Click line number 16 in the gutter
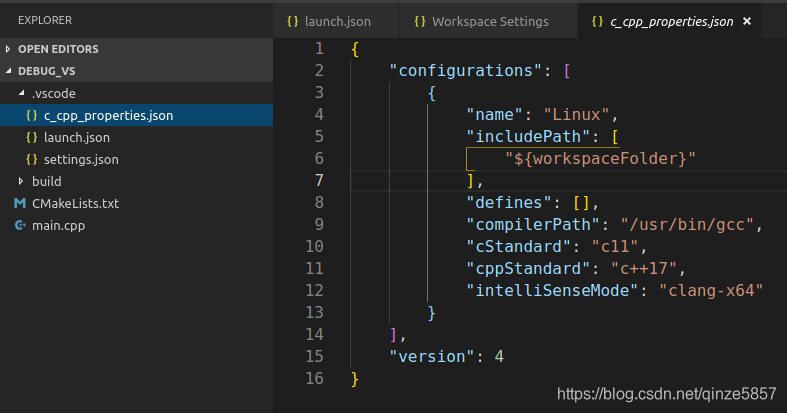Screen dimensions: 787x413 pyautogui.click(x=315, y=378)
